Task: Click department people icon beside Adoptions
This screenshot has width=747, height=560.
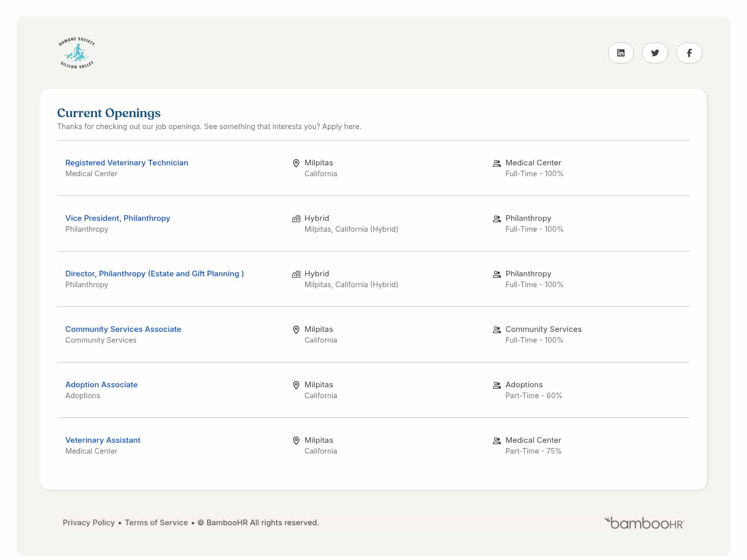Action: click(x=496, y=385)
